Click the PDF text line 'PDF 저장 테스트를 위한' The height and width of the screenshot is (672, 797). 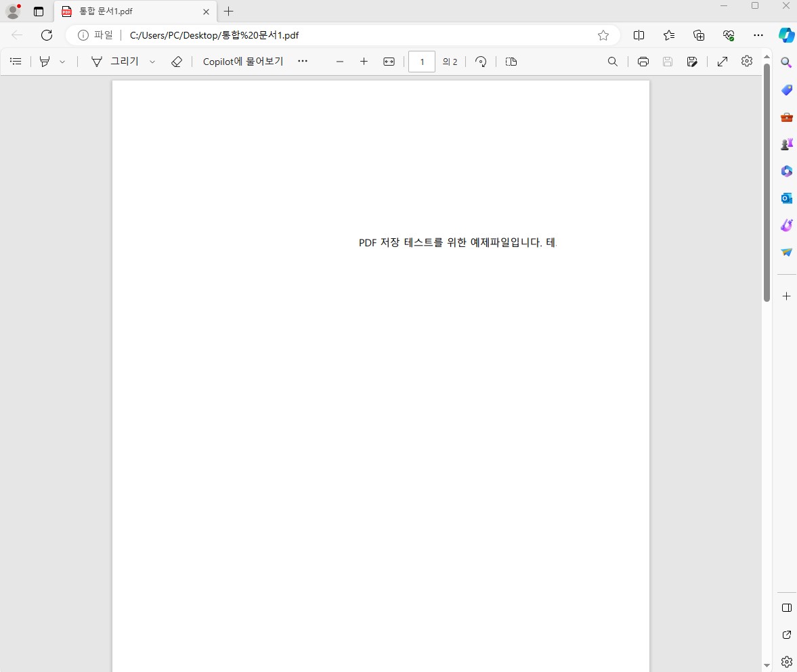tap(412, 242)
